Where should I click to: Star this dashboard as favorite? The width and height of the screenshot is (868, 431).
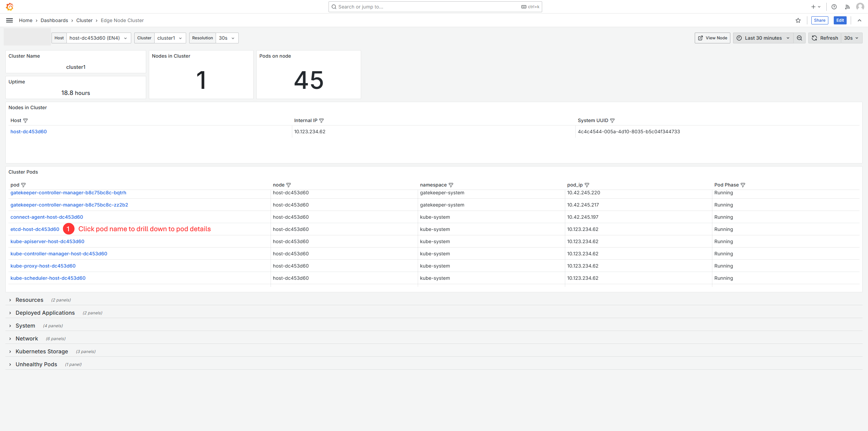798,20
